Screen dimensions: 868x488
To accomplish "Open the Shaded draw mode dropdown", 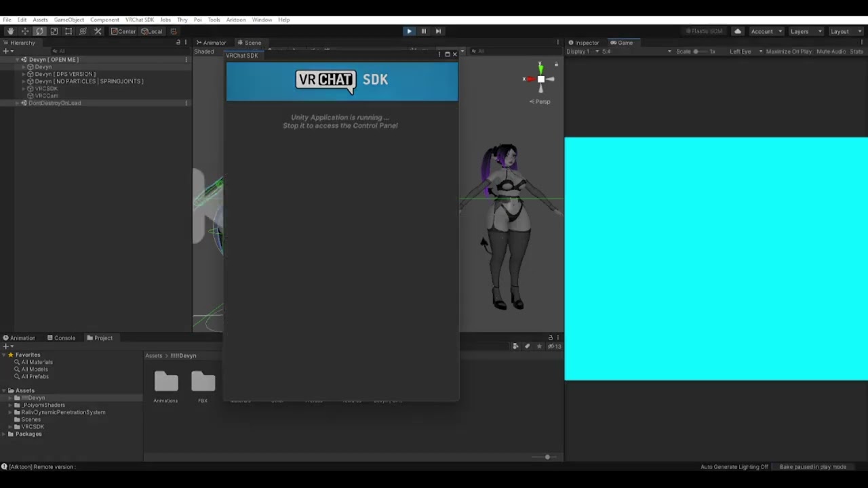I will click(x=204, y=52).
